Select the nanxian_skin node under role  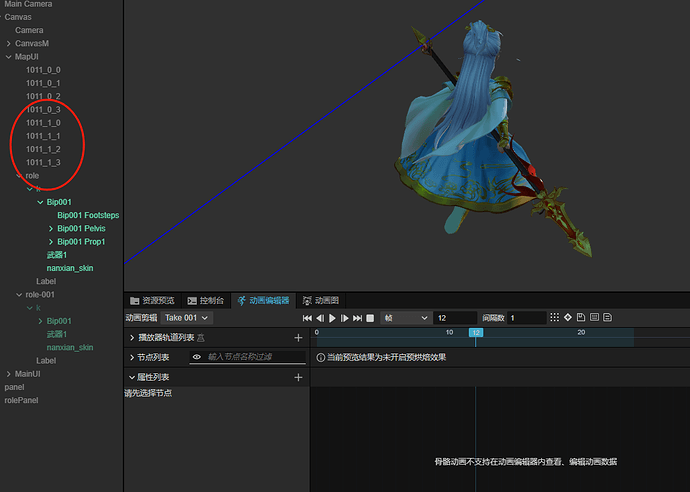pyautogui.click(x=69, y=268)
